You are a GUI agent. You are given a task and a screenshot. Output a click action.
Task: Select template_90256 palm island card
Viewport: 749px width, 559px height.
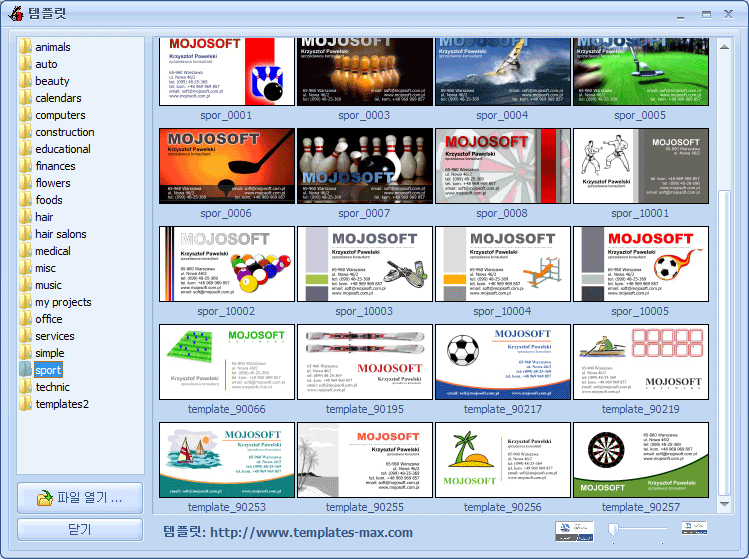click(503, 460)
